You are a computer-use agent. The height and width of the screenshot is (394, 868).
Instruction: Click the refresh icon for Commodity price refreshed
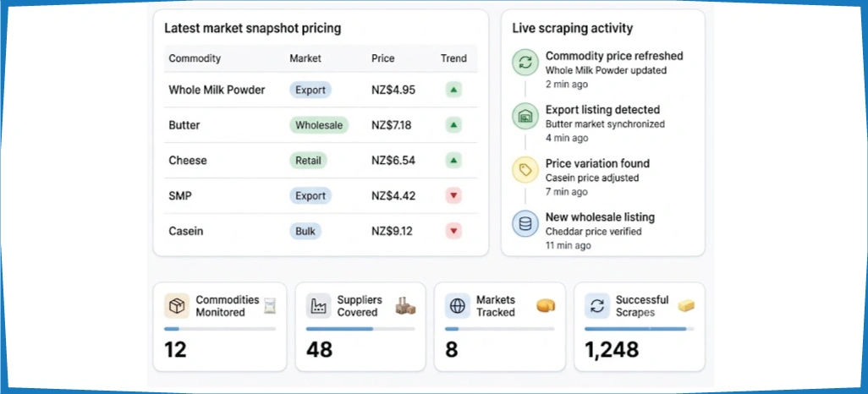pyautogui.click(x=525, y=62)
